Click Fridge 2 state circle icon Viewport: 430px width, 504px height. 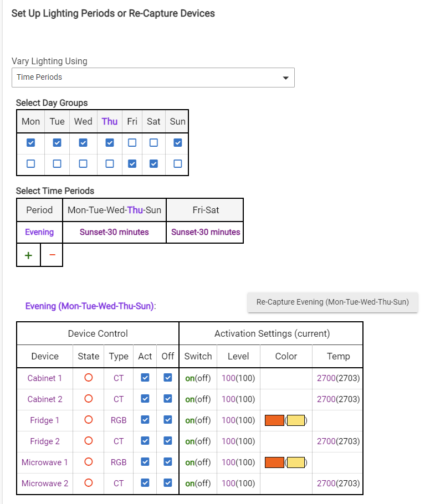(x=88, y=441)
